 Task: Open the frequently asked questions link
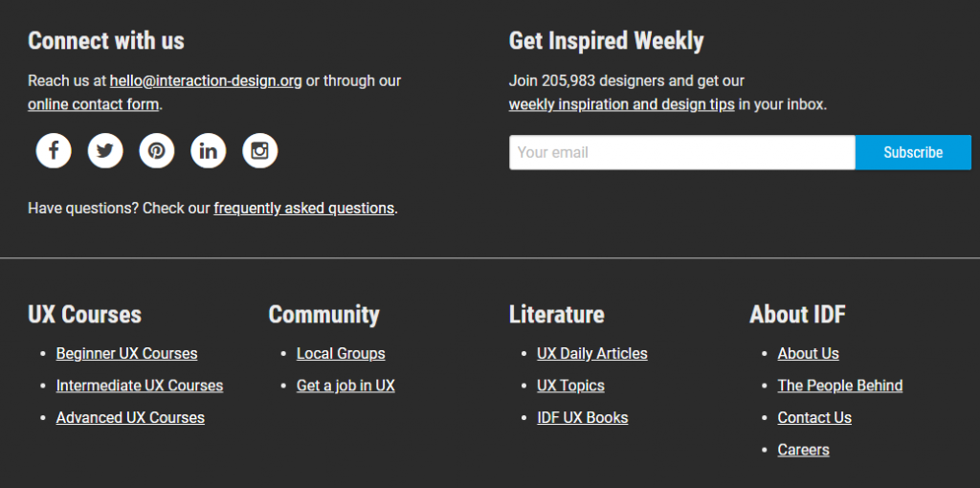point(303,209)
